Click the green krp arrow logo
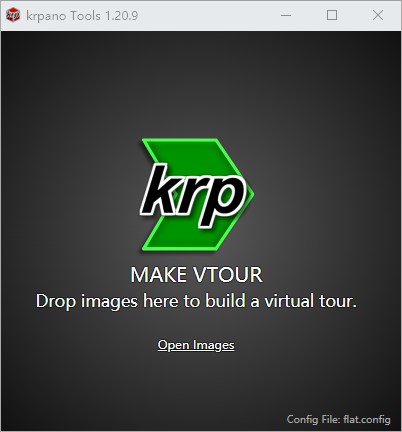Image resolution: width=402 pixels, height=432 pixels. click(x=196, y=194)
